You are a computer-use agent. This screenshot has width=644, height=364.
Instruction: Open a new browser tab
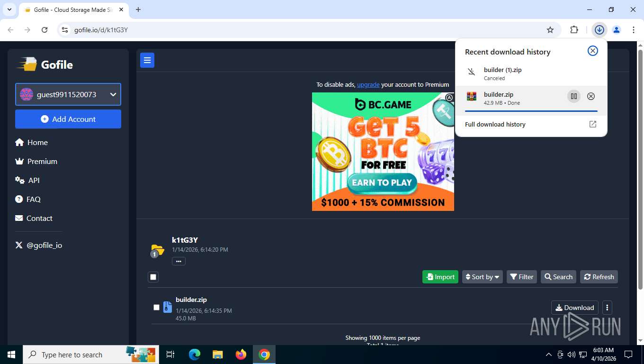click(x=138, y=9)
